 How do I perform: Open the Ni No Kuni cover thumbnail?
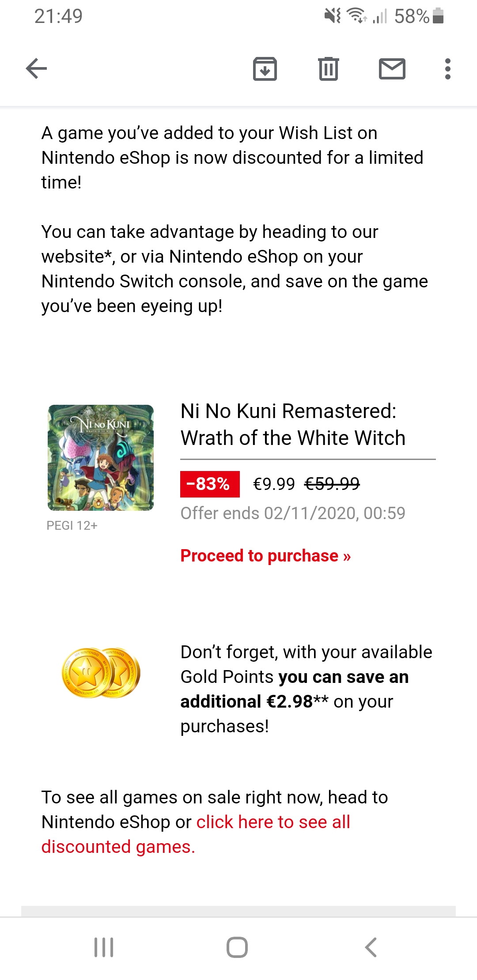pyautogui.click(x=101, y=458)
